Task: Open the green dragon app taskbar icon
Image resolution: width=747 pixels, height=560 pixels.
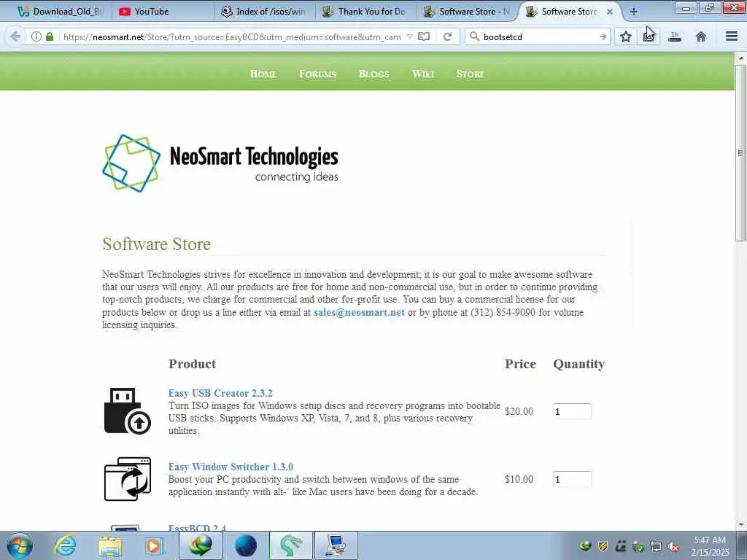Action: [291, 545]
